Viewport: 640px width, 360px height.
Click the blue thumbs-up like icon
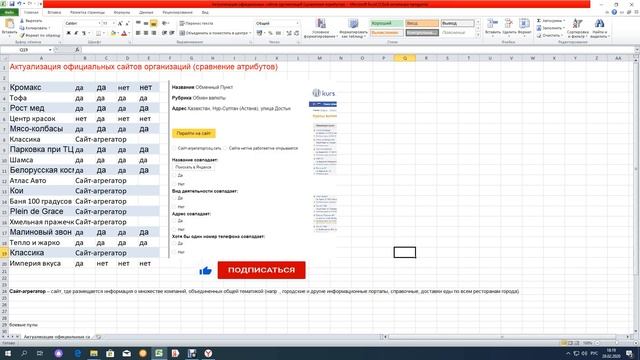(x=205, y=271)
